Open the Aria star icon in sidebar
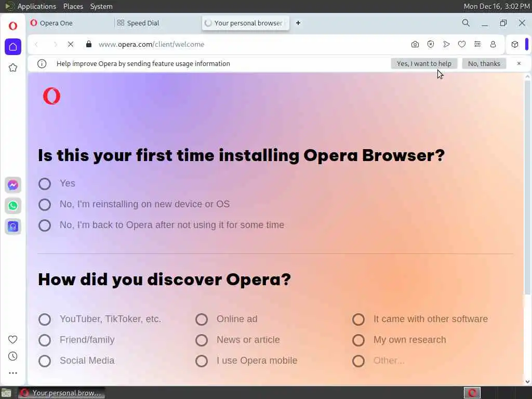This screenshot has height=399, width=532. [13, 68]
